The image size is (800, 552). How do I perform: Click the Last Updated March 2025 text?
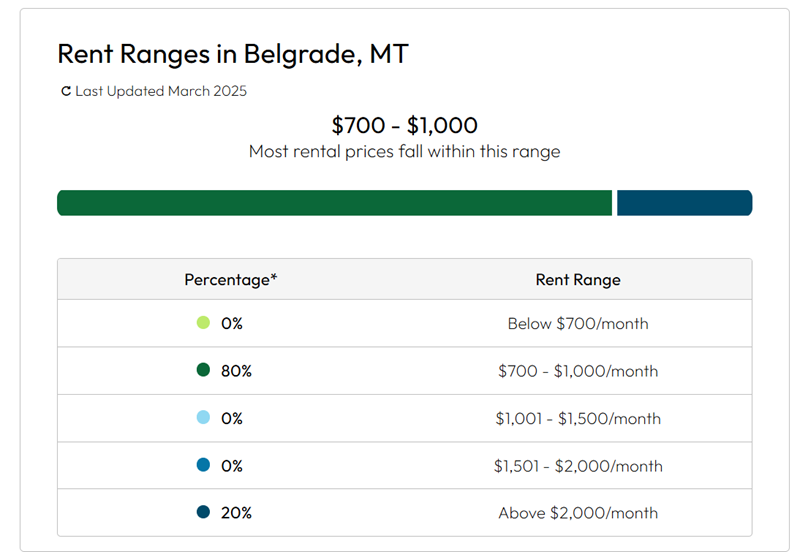click(161, 91)
